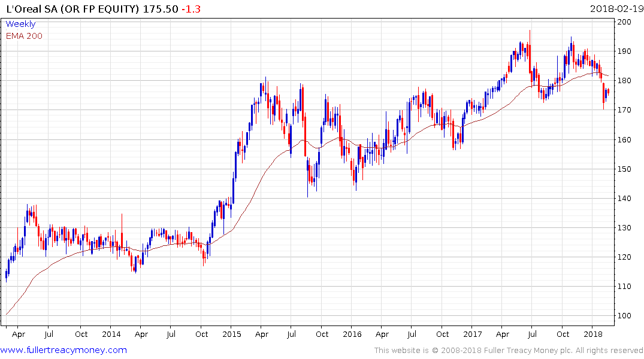Click the Weekly interval label
The width and height of the screenshot is (644, 359).
(x=20, y=24)
